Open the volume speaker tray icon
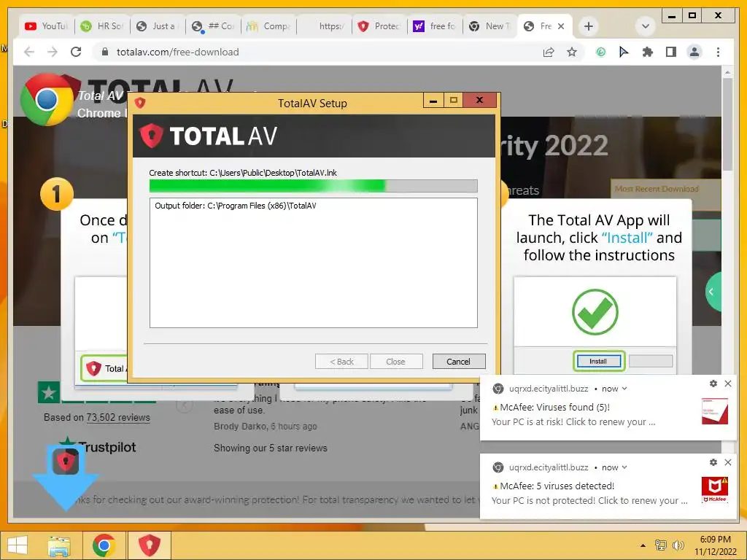747x560 pixels. pyautogui.click(x=678, y=545)
